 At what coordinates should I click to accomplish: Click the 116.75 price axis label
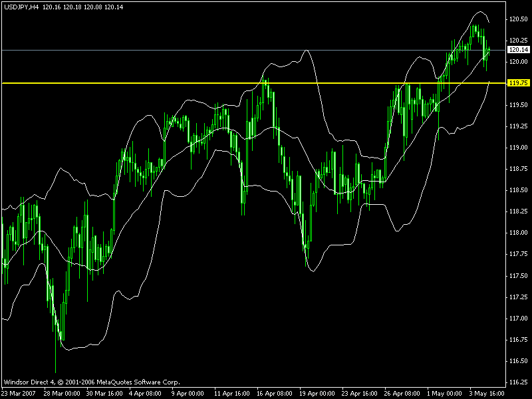519,340
